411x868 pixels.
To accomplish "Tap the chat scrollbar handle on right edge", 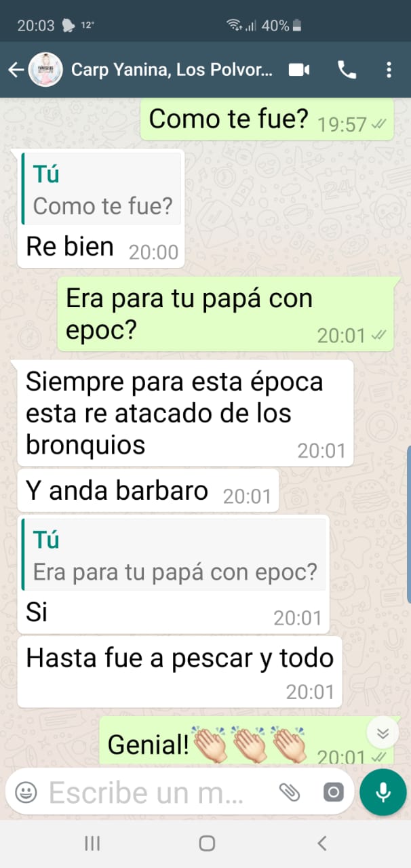I will (408, 524).
